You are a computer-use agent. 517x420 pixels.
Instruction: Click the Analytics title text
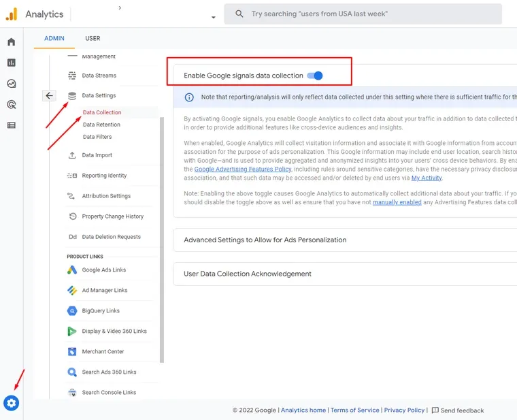tap(44, 14)
